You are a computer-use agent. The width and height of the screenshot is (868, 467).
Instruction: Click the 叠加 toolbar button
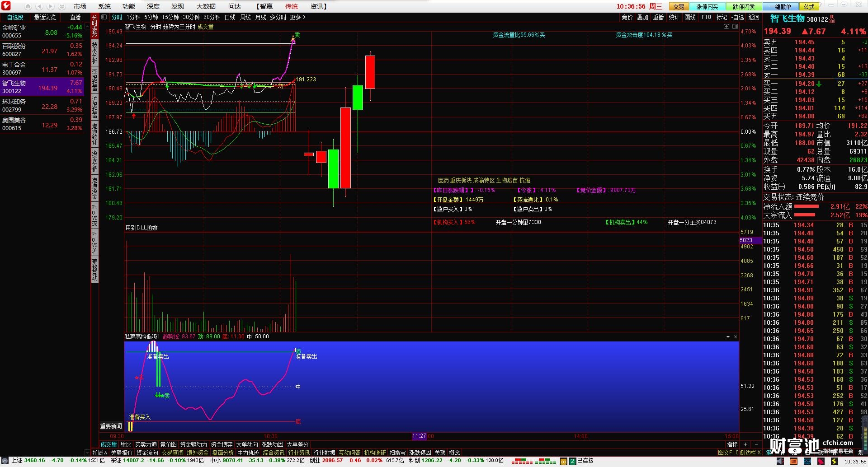tap(643, 17)
